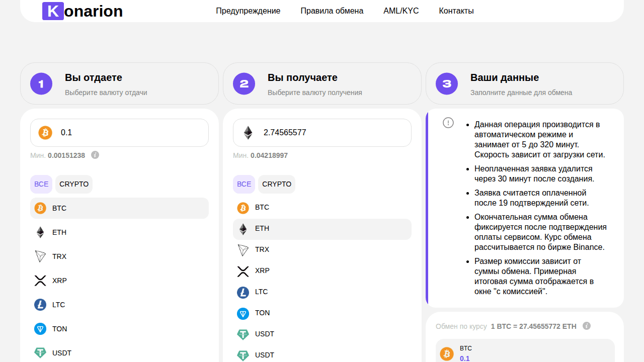Select XRP icon in the give column

40,281
